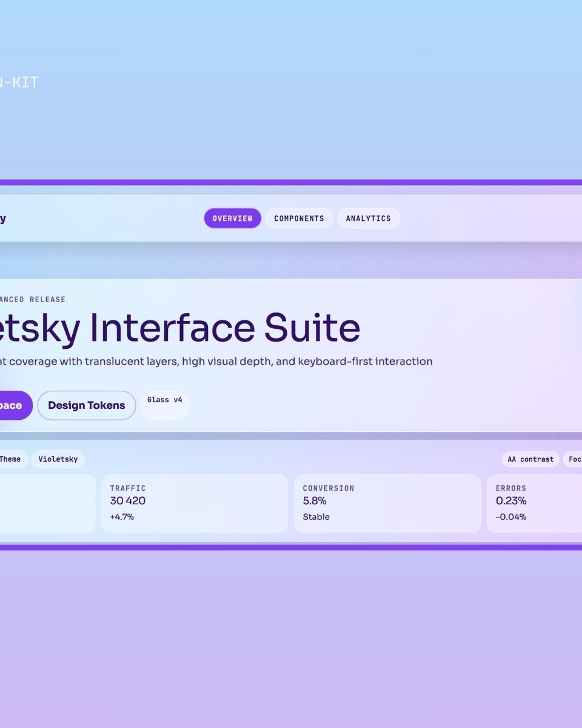Click the Design Tokens button
This screenshot has width=582, height=728.
(x=87, y=405)
